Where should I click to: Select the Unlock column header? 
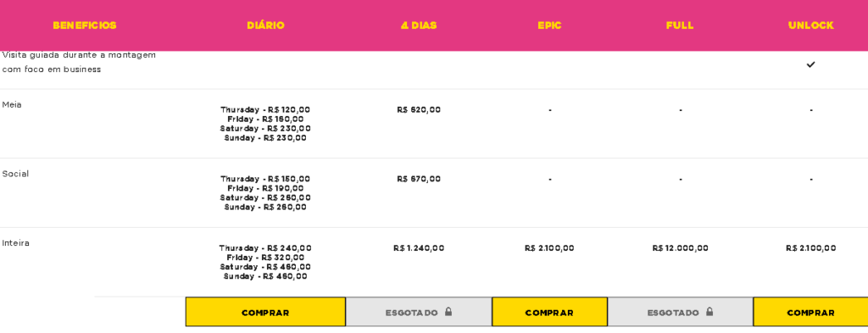click(x=811, y=25)
